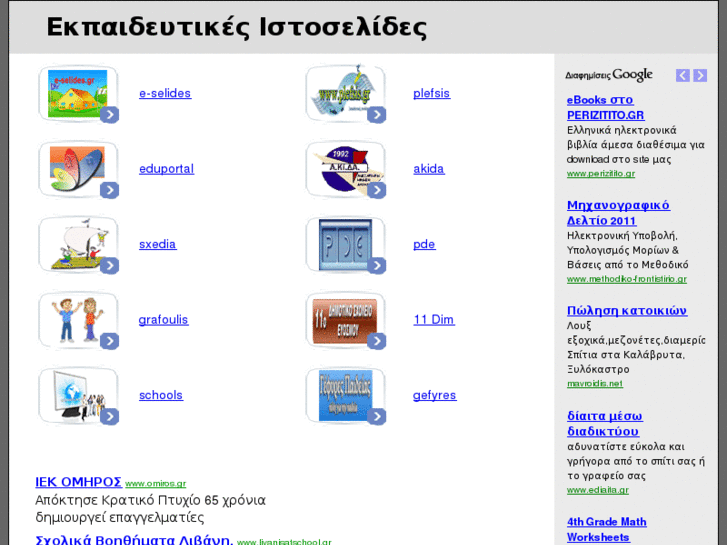Screen dimensions: 727x545
Task: Click the Διαφημίσεις Google label
Action: click(x=608, y=75)
